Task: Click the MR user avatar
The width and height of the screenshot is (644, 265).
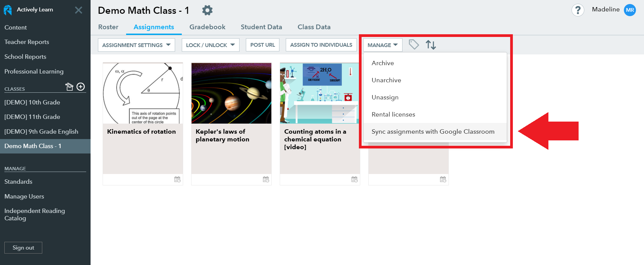Action: click(x=630, y=10)
